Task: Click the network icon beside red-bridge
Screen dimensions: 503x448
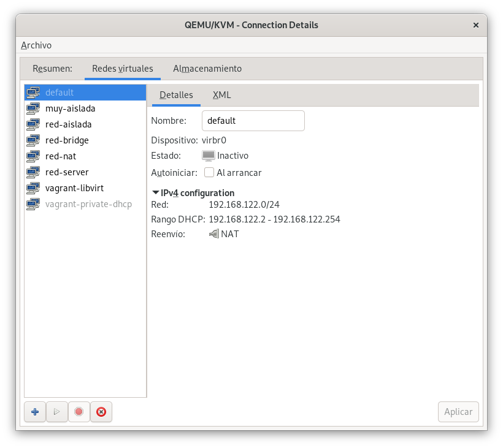Action: [33, 140]
